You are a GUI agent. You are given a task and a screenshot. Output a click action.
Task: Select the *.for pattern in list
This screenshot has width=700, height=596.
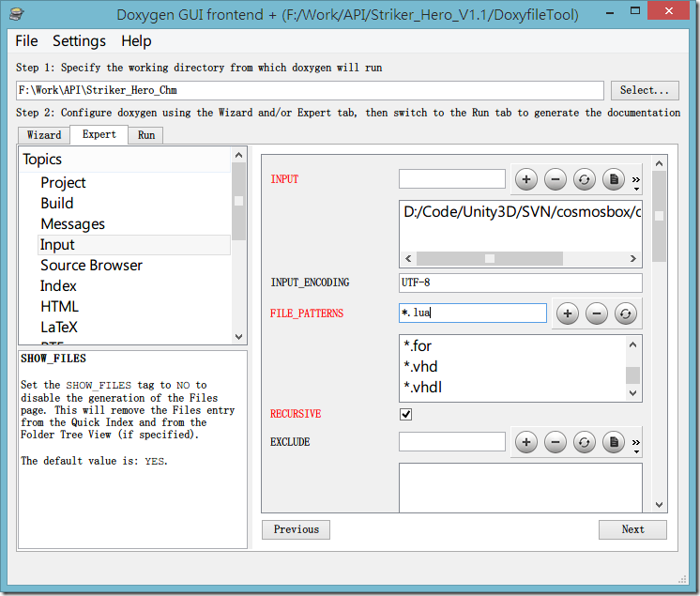tap(418, 346)
